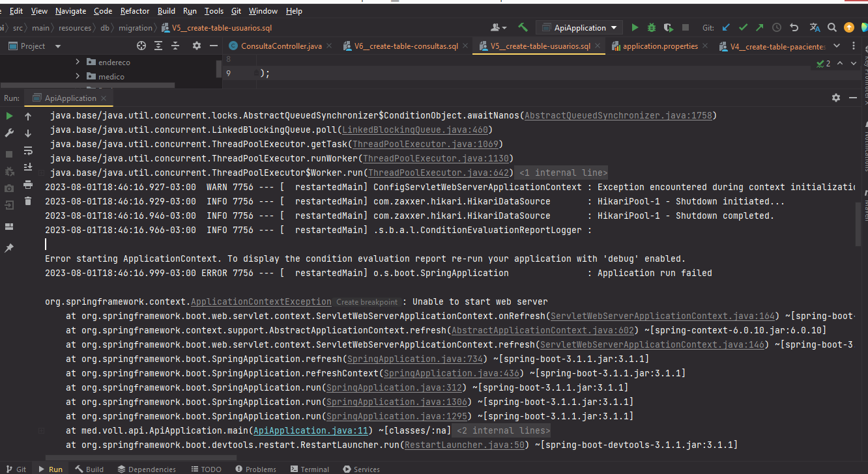This screenshot has width=868, height=474.
Task: Click the orange IDE update icon
Action: coord(848,28)
